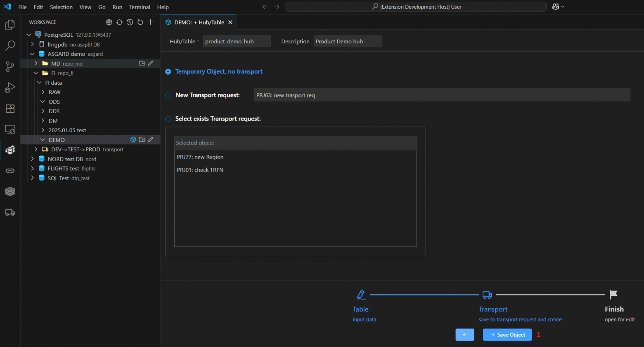
Task: Click the plus icon in Workspace header
Action: click(151, 22)
